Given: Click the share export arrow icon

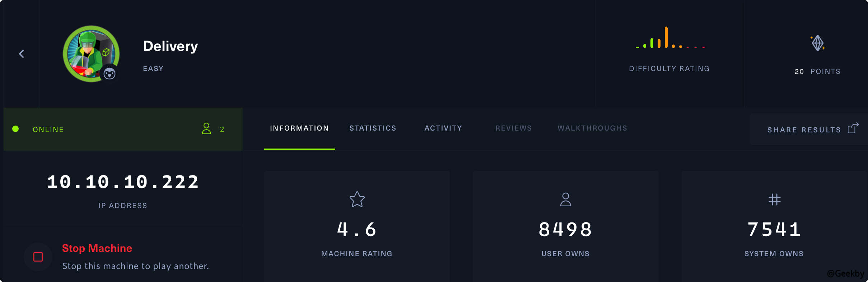Looking at the screenshot, I should point(853,128).
